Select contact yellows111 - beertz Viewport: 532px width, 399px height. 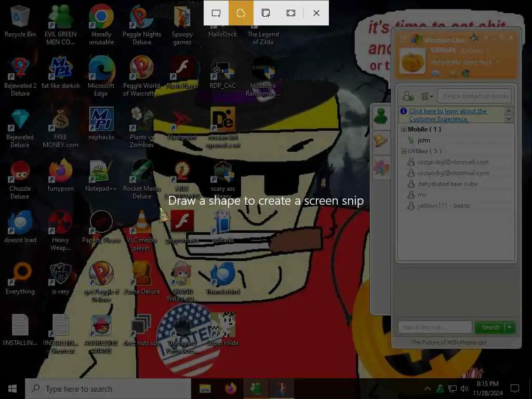click(x=444, y=206)
